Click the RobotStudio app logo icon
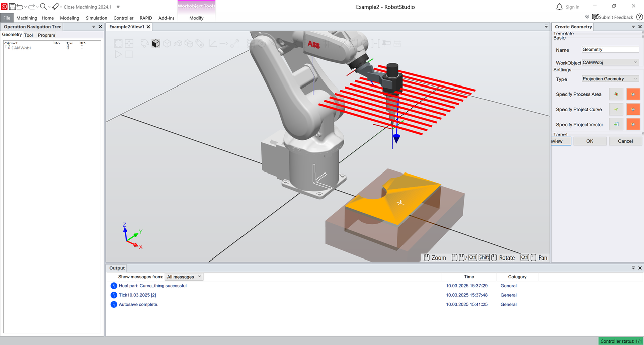Viewport: 644px width, 345px height. pyautogui.click(x=4, y=7)
